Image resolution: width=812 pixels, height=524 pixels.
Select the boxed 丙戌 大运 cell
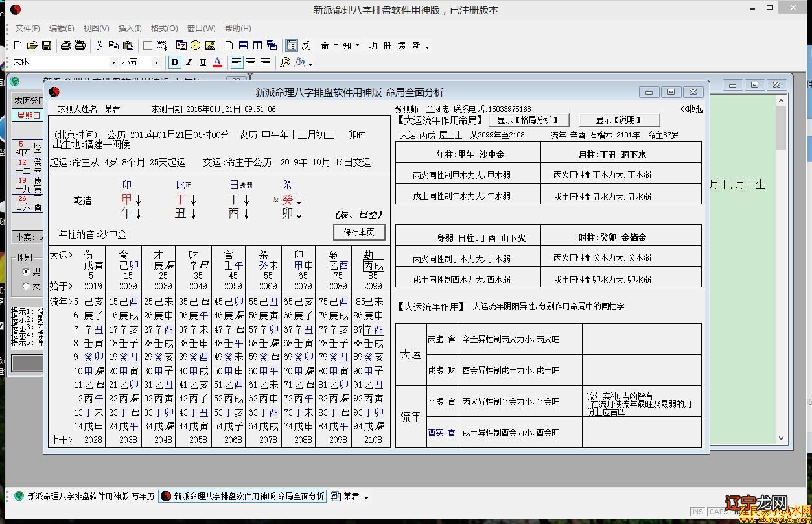tap(373, 265)
